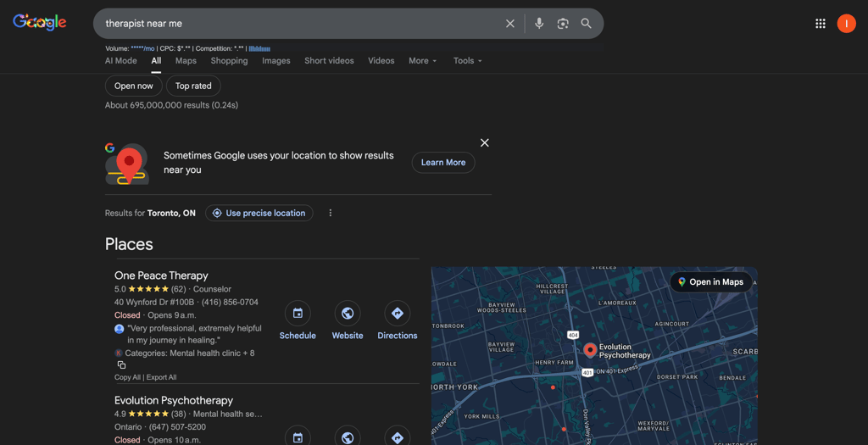Image resolution: width=868 pixels, height=445 pixels.
Task: Switch to the Shopping tab
Action: (x=229, y=61)
